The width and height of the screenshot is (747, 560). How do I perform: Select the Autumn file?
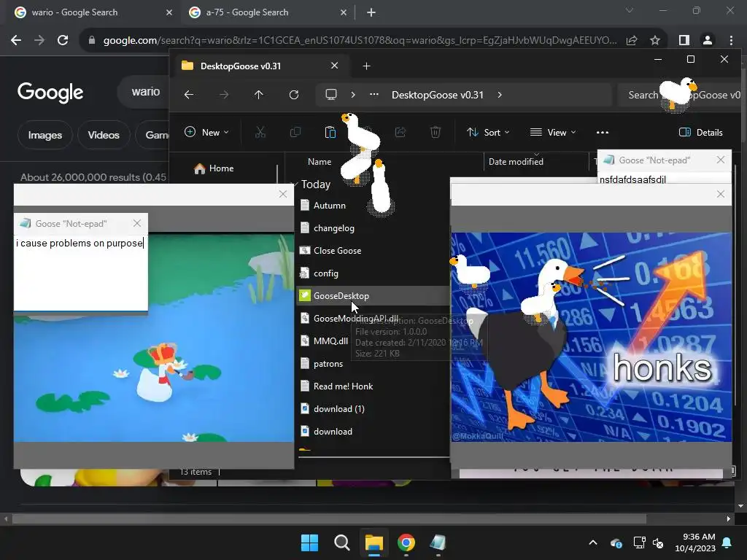(329, 206)
